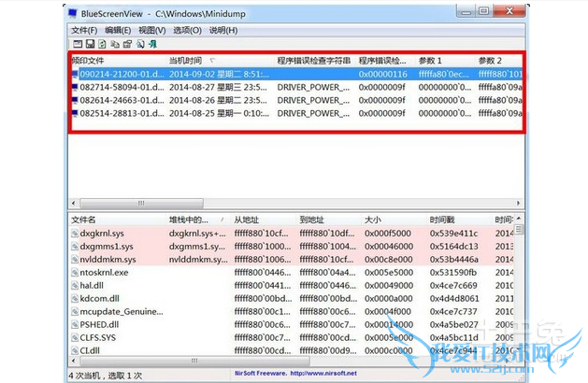The height and width of the screenshot is (383, 588).
Task: Click the dump icon of 082514-28813-01
Action: [75, 113]
